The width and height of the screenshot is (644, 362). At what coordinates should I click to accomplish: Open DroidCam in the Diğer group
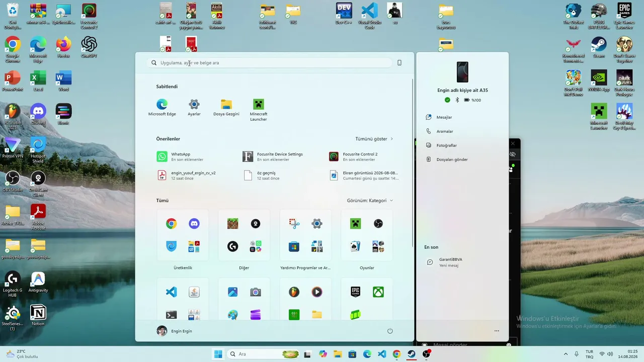256,224
